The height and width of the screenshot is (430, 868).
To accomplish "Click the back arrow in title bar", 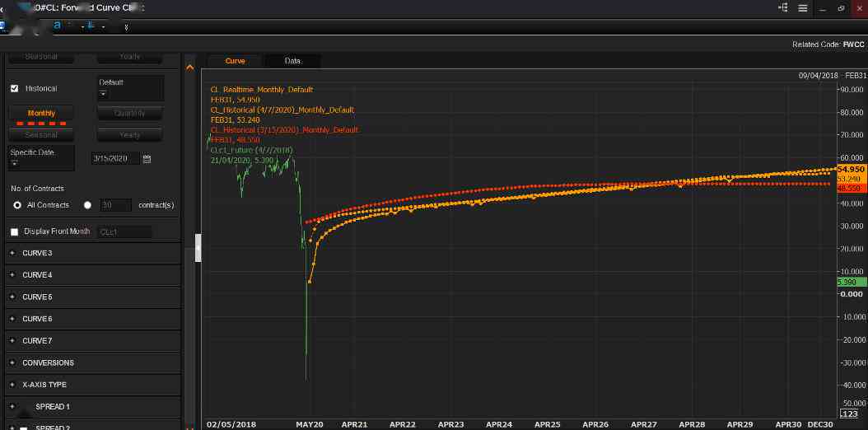I will pos(2,9).
